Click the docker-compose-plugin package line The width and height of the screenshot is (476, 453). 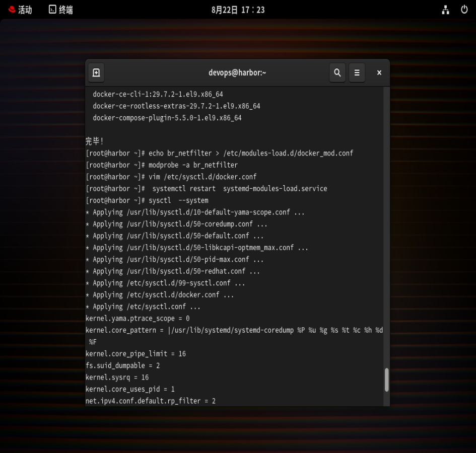[x=167, y=118]
